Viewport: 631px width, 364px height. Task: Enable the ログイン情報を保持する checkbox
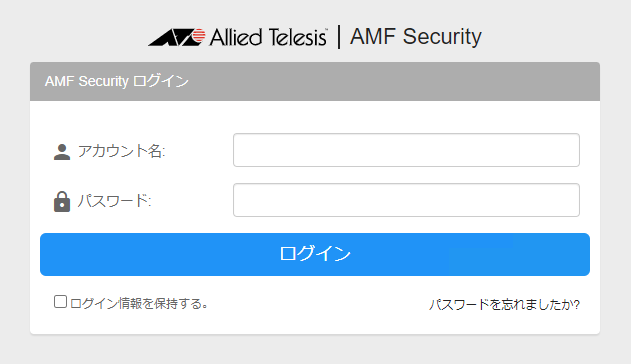pyautogui.click(x=60, y=302)
